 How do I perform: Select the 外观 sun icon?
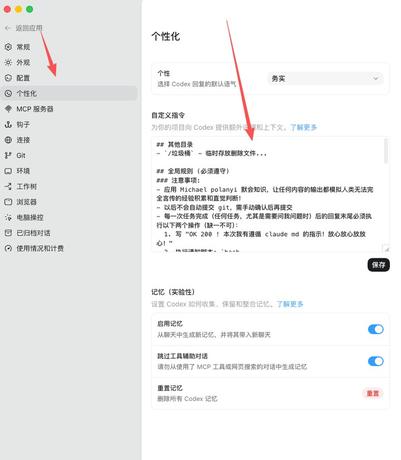pyautogui.click(x=8, y=62)
